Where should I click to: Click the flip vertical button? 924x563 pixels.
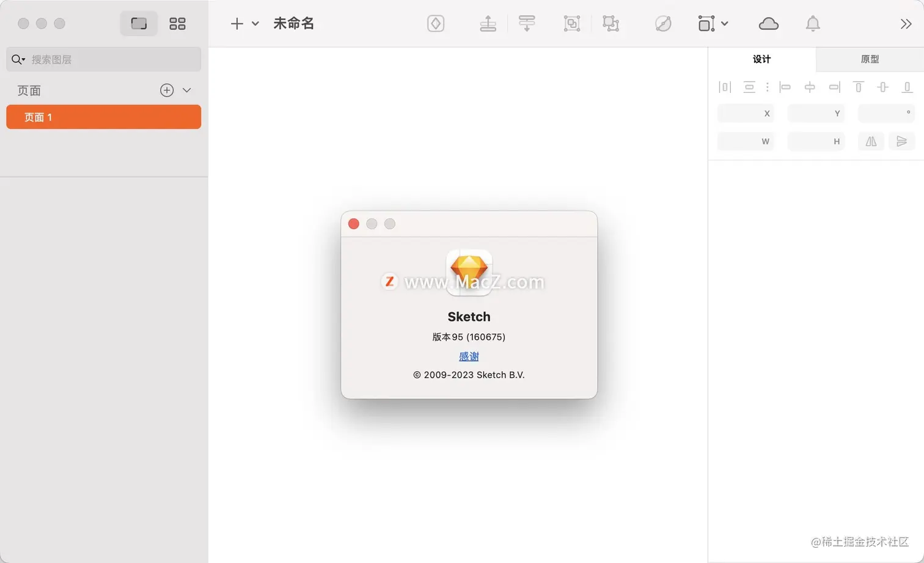(x=901, y=141)
